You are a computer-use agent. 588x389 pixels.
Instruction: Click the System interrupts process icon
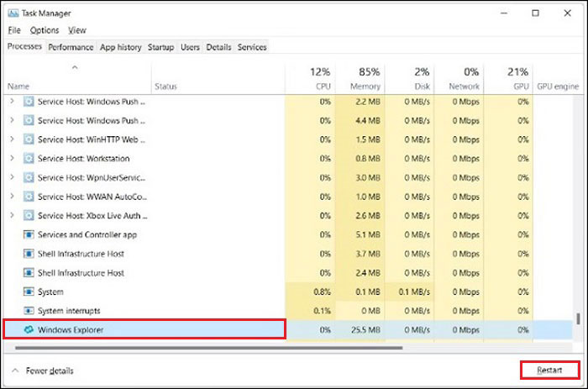[29, 311]
